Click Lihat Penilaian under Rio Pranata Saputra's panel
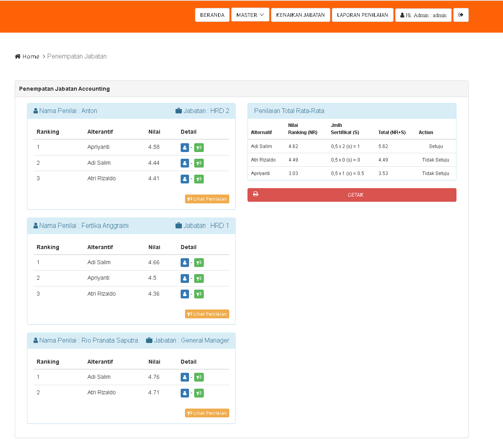 (x=207, y=413)
